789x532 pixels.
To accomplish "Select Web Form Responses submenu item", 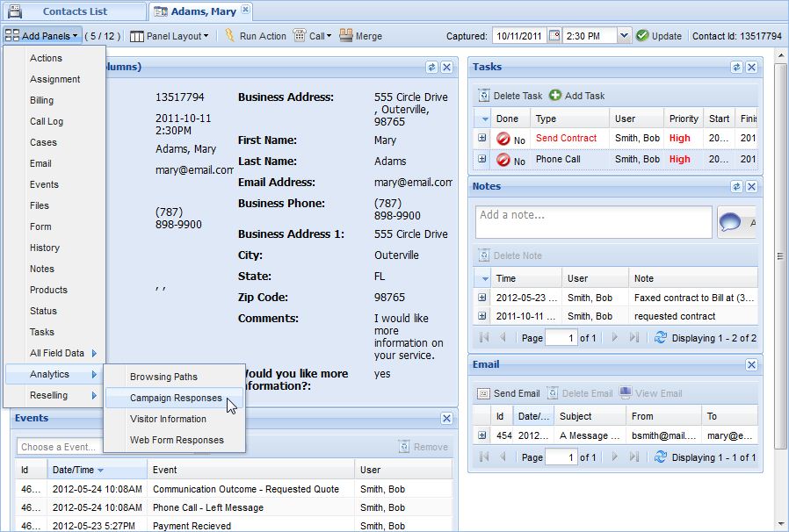I will 175,440.
